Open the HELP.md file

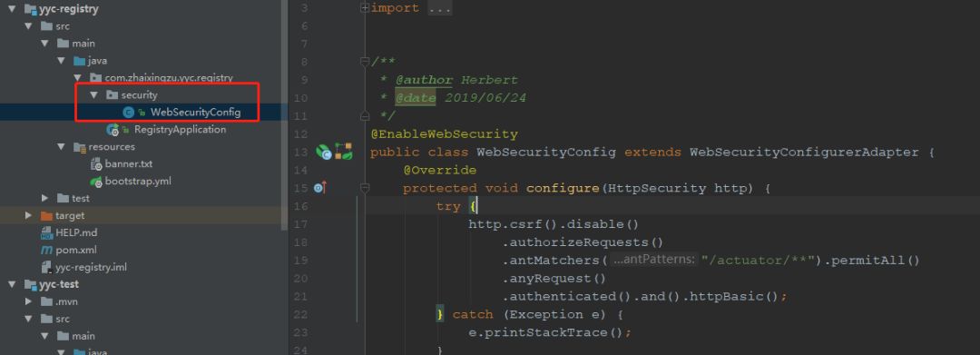tap(76, 232)
